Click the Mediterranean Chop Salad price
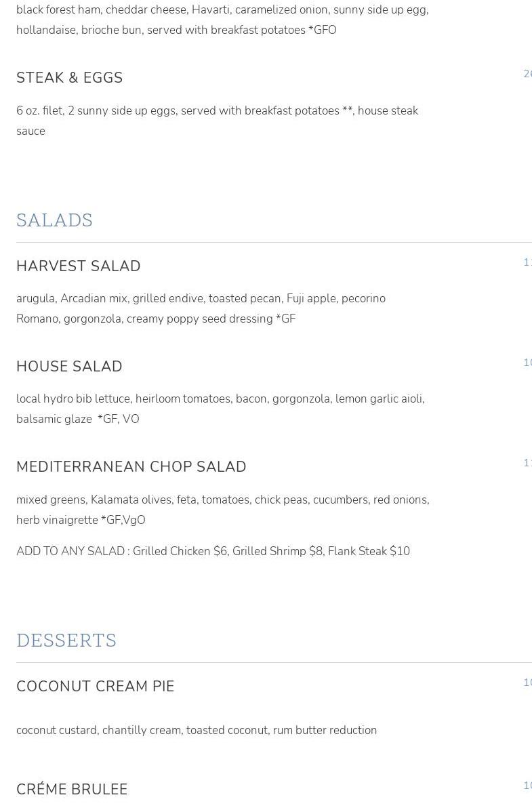 [x=527, y=463]
